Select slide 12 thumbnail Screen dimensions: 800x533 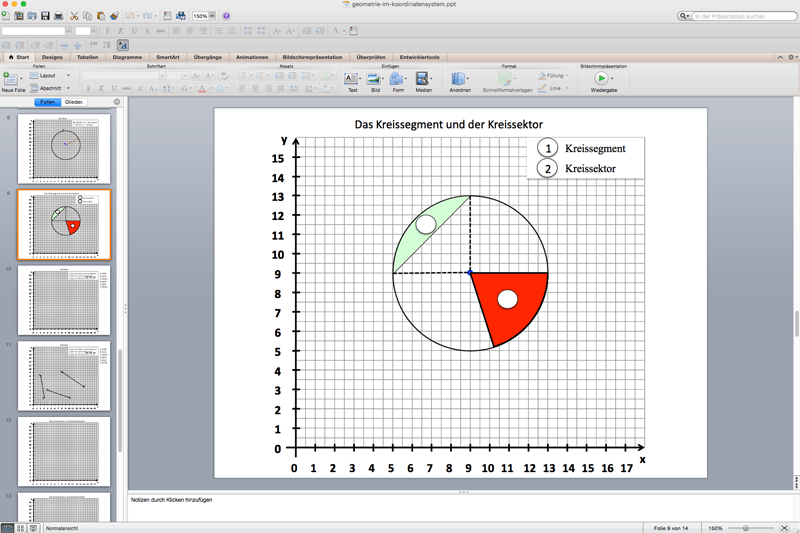64,452
